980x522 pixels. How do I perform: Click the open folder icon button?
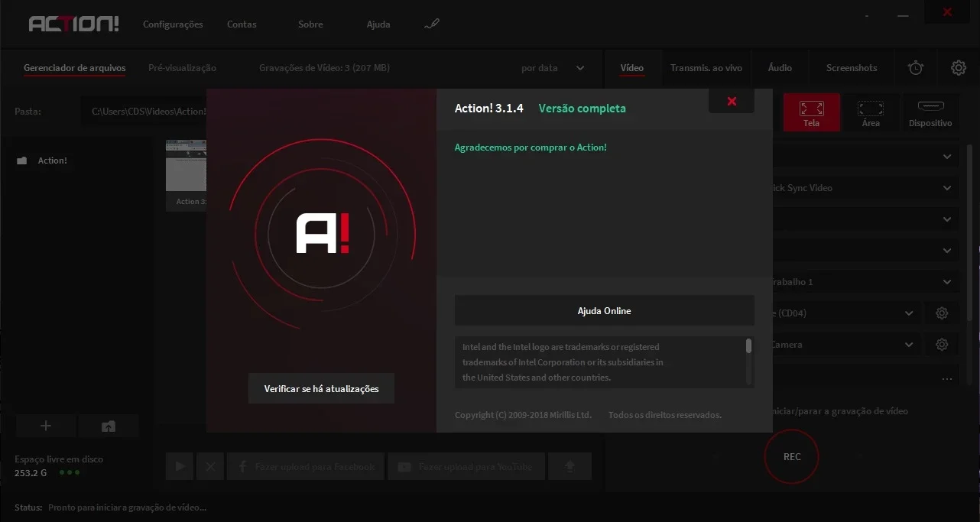click(109, 426)
